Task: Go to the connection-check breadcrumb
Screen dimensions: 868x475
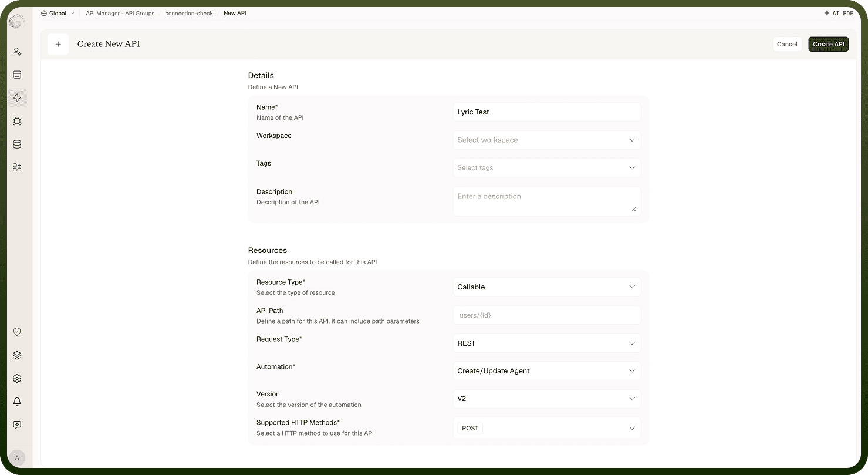Action: click(189, 13)
